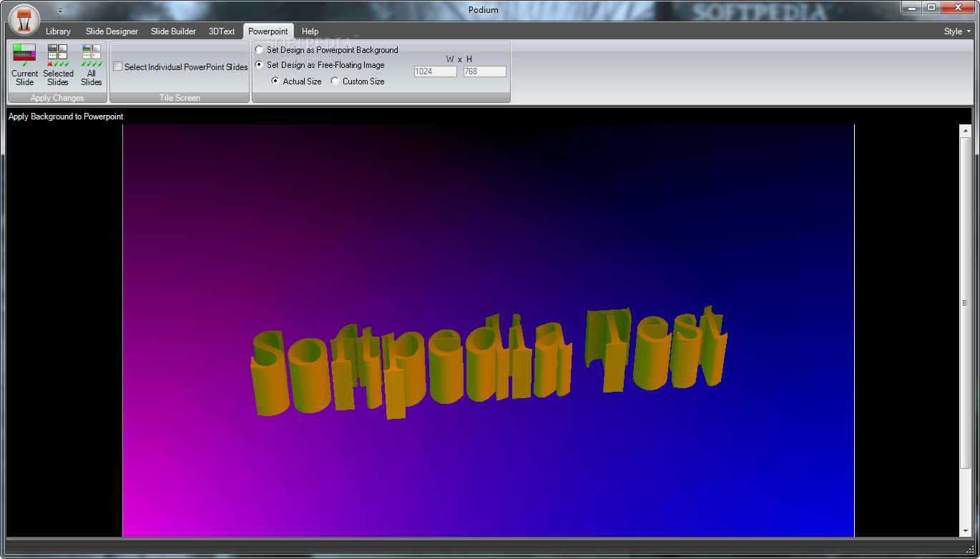The width and height of the screenshot is (980, 559).
Task: Click the 'Apply Background to Powerpoint' heading
Action: pos(66,117)
